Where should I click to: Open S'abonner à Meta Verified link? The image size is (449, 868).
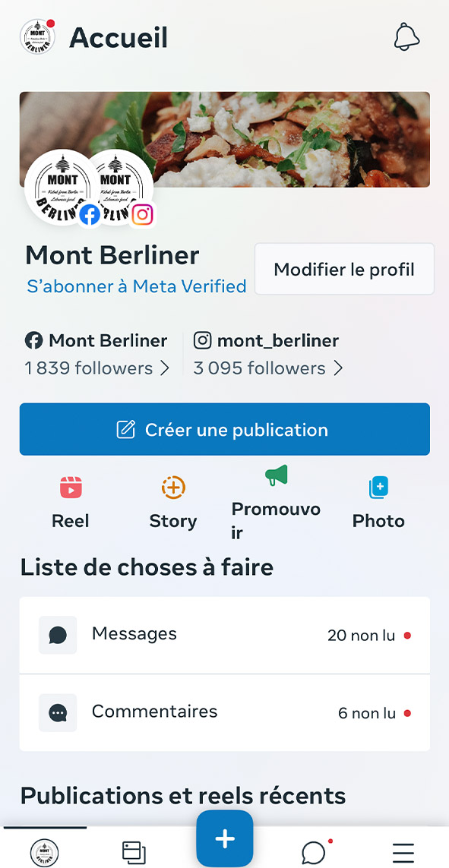[137, 286]
